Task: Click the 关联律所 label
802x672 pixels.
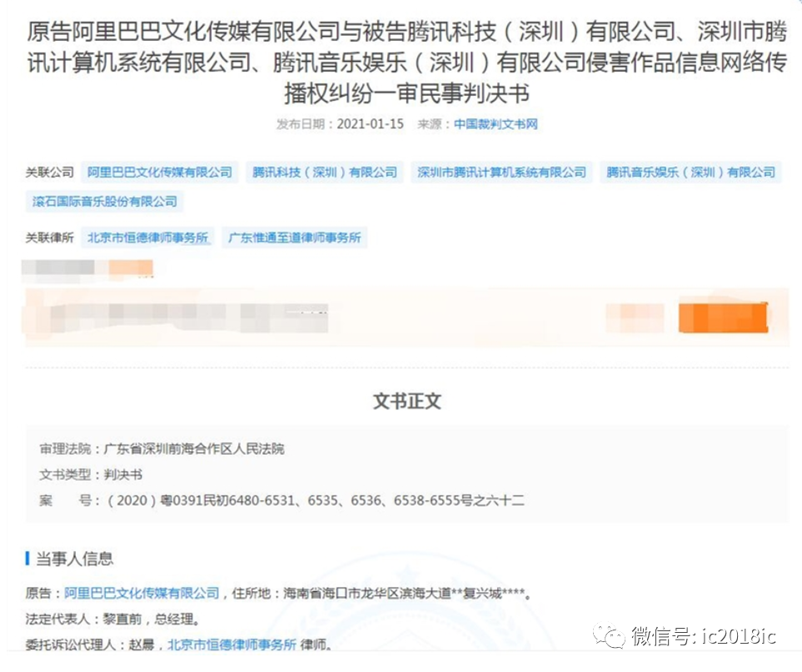Action: coord(50,238)
